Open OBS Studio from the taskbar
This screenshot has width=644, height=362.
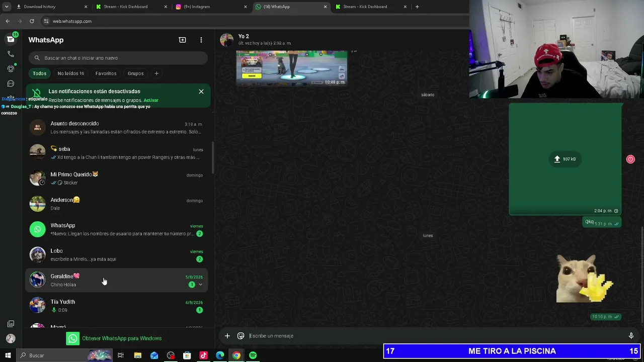click(171, 355)
